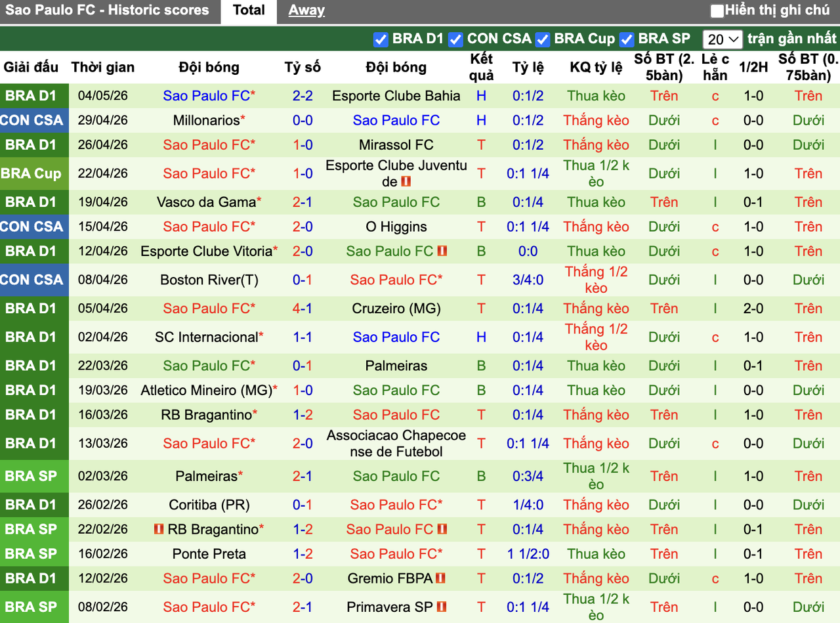Switch to the Away tab

(x=306, y=11)
